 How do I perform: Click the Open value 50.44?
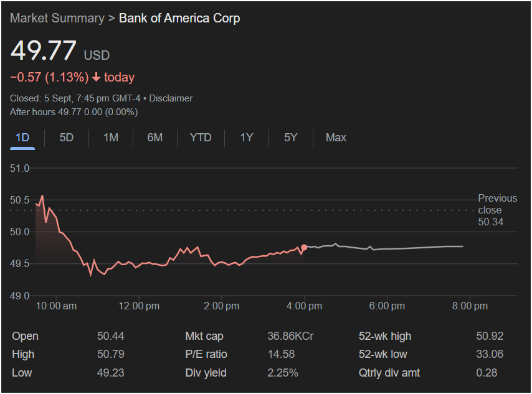pos(111,336)
